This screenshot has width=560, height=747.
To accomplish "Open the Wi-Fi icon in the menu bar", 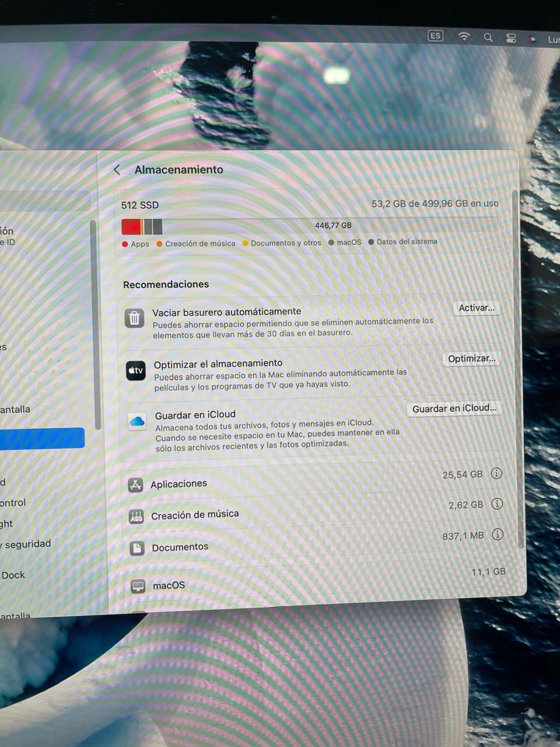I will point(464,36).
